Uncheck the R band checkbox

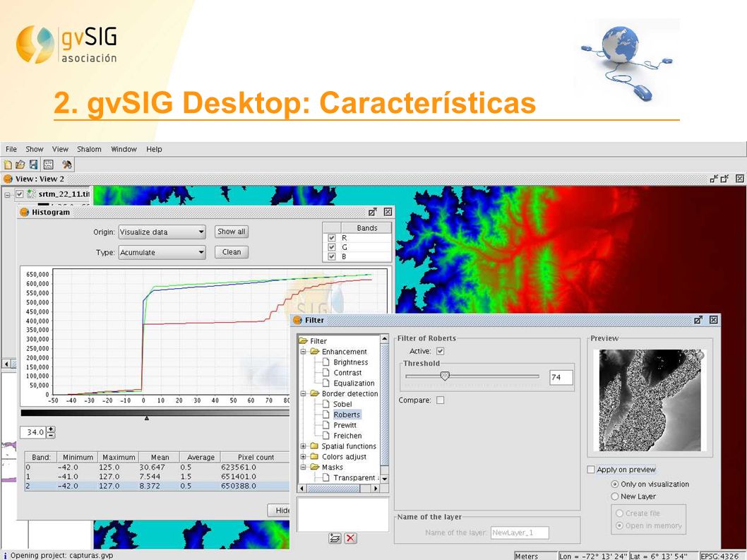click(332, 238)
